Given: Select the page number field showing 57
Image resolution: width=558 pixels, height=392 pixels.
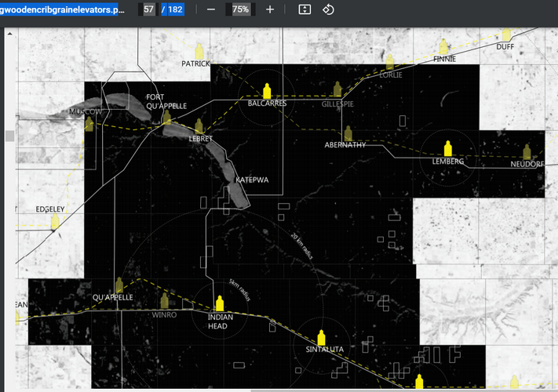Looking at the screenshot, I should coord(148,9).
